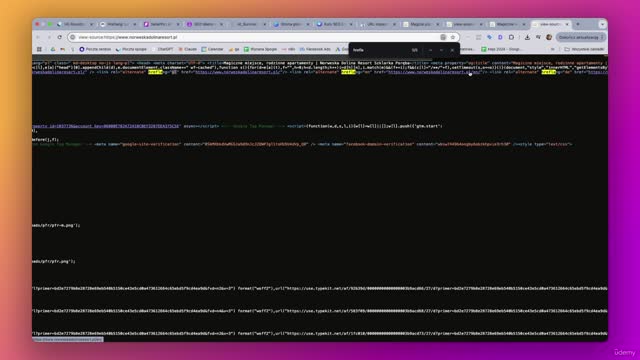Viewport: 640px width, 360px height.
Task: Click the blue tag extension icon
Action: coord(489,37)
